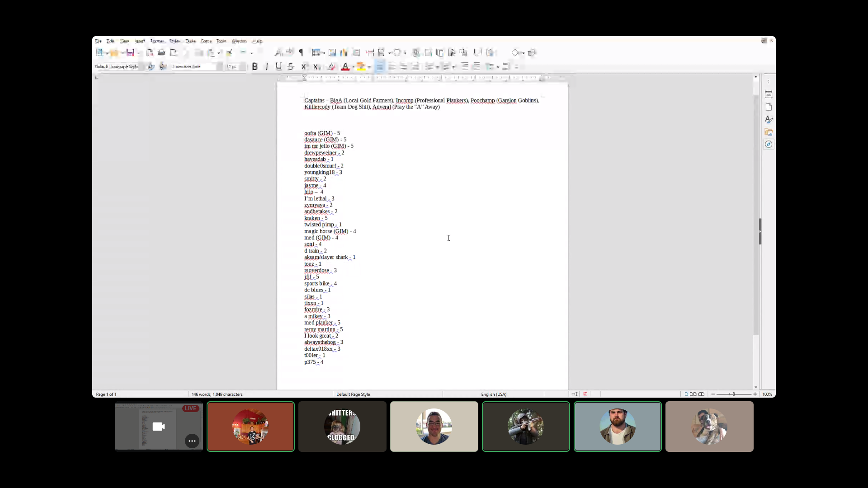Image resolution: width=868 pixels, height=488 pixels.
Task: Toggle Center Horizontally alignment
Action: (x=392, y=66)
